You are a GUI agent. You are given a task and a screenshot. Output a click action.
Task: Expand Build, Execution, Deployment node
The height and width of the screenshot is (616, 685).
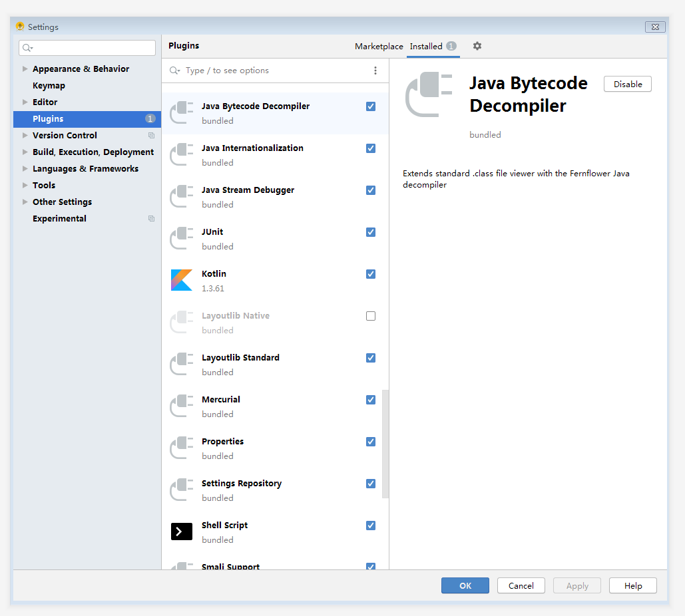(25, 152)
